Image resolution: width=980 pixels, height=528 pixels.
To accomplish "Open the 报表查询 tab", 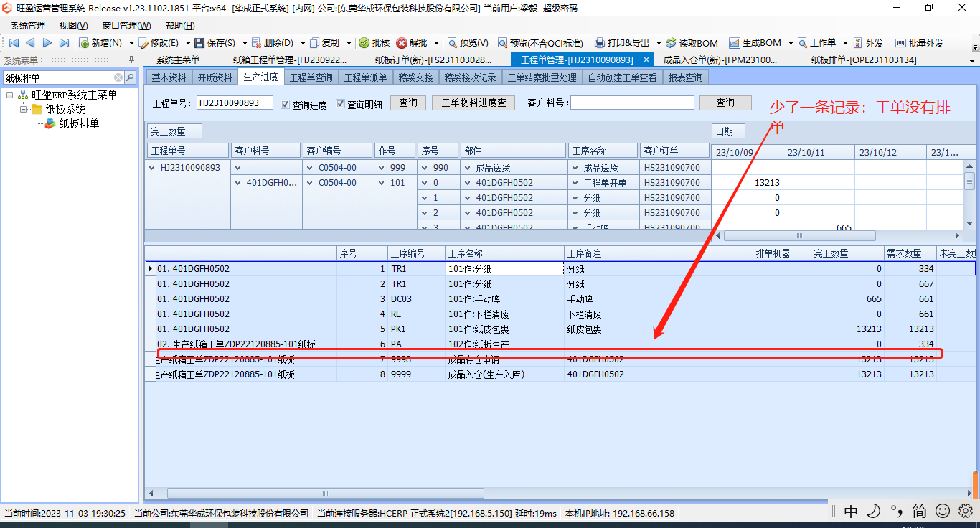I will point(685,77).
